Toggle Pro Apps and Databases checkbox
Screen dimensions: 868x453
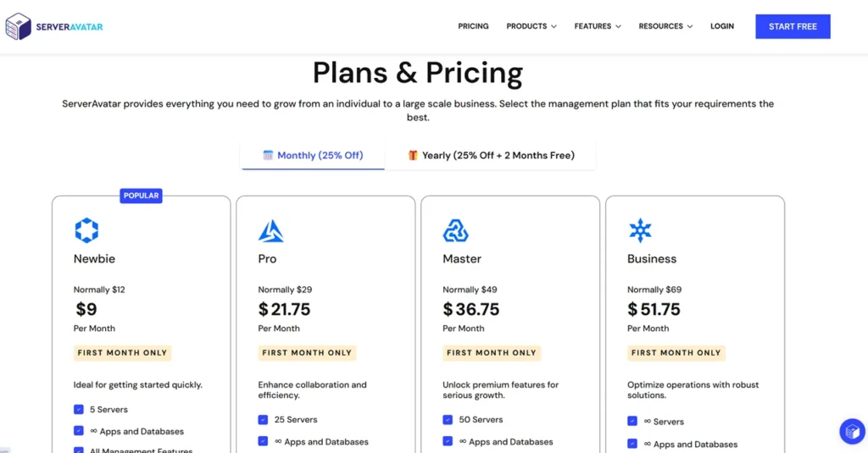point(263,441)
